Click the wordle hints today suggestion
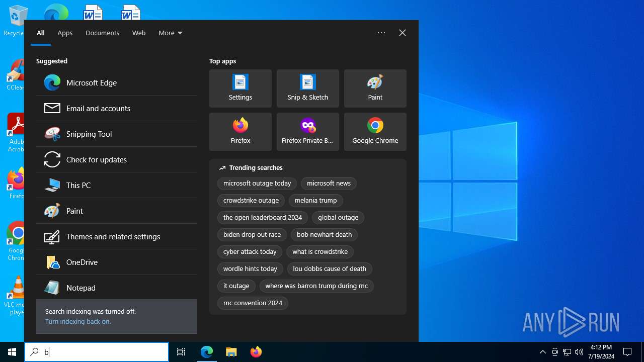The width and height of the screenshot is (644, 362). pos(250,269)
